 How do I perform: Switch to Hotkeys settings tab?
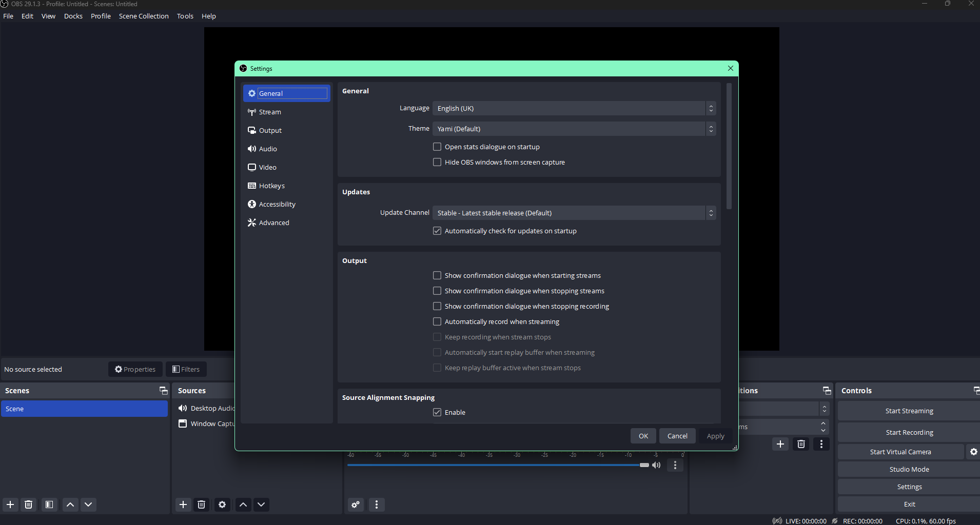[x=271, y=186]
